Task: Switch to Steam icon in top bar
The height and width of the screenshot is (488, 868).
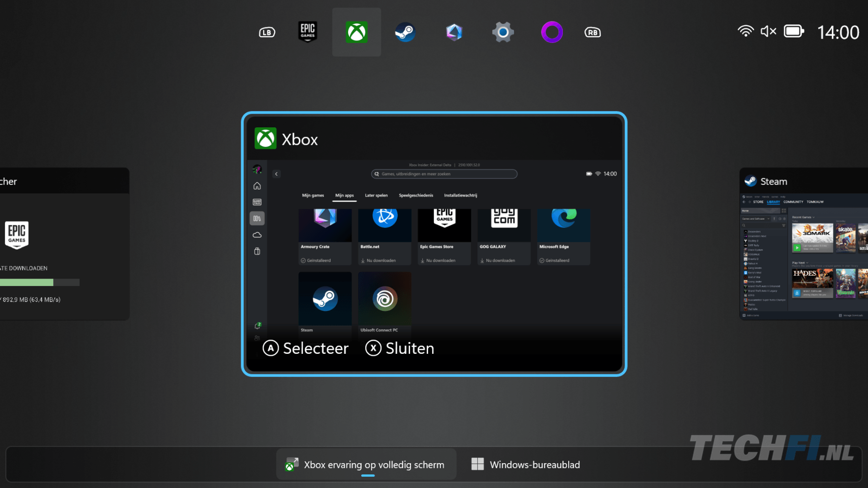Action: click(405, 32)
